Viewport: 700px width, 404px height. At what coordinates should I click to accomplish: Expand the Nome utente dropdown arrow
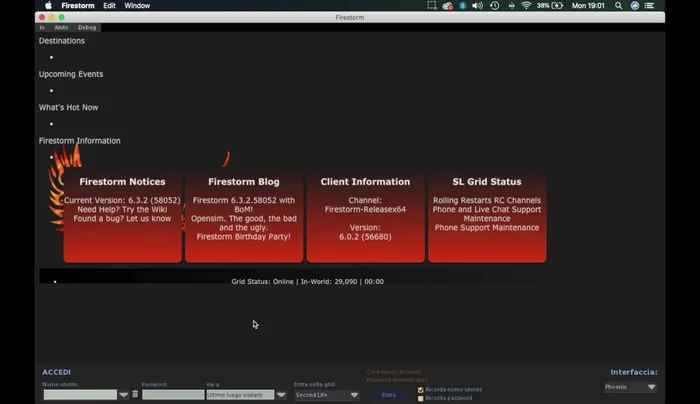point(124,395)
